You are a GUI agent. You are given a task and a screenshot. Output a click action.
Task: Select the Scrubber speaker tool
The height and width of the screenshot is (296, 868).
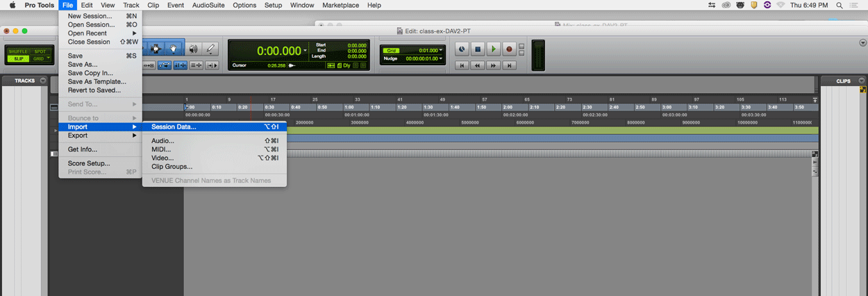tap(193, 49)
